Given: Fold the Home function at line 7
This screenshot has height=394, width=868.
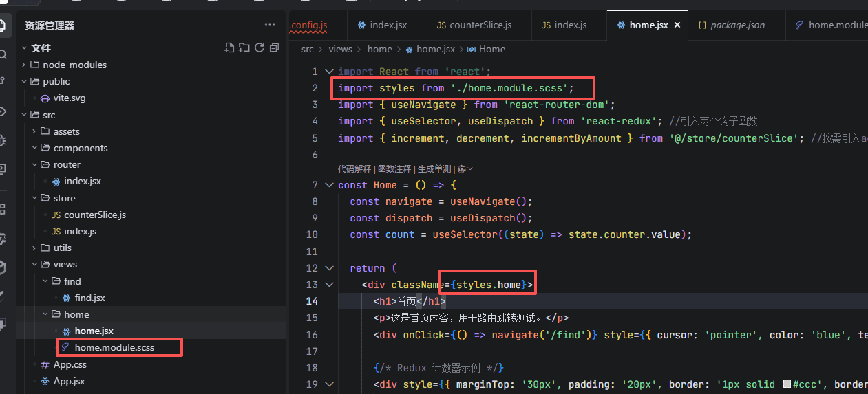Looking at the screenshot, I should pyautogui.click(x=329, y=185).
